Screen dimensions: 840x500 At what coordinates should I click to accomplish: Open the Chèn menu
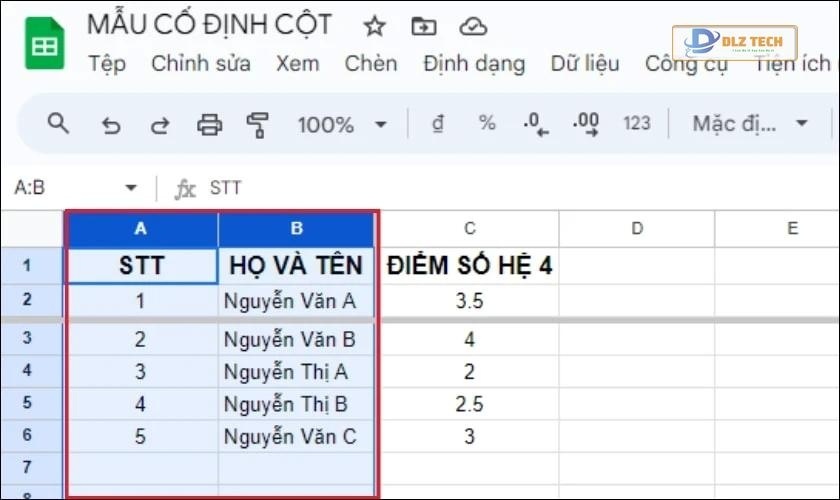(x=371, y=64)
